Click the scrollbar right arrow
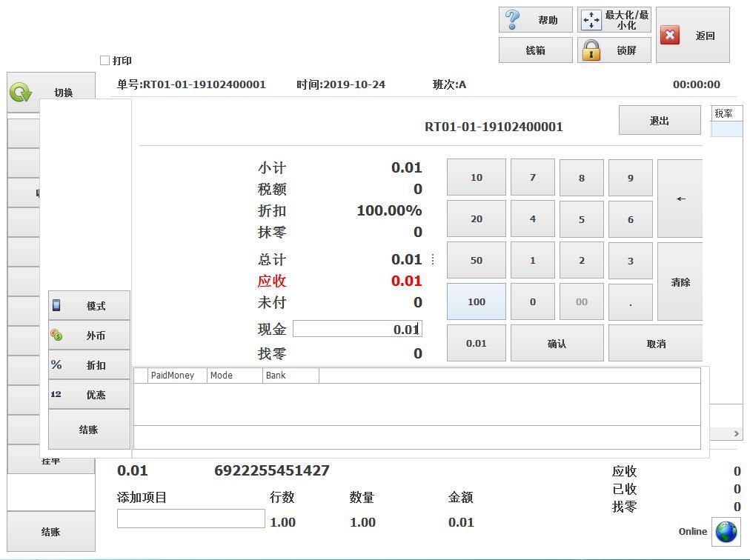This screenshot has width=750, height=560. 737,433
